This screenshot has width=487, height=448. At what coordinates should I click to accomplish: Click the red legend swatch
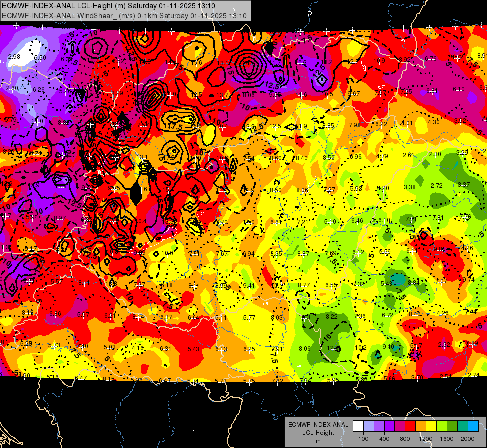[410, 426]
